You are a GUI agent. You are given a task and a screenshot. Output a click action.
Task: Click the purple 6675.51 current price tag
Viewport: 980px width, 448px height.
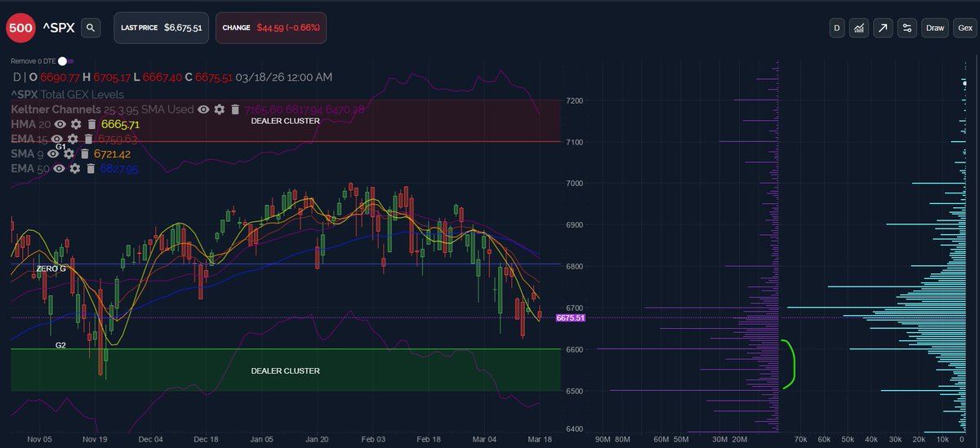click(x=572, y=318)
